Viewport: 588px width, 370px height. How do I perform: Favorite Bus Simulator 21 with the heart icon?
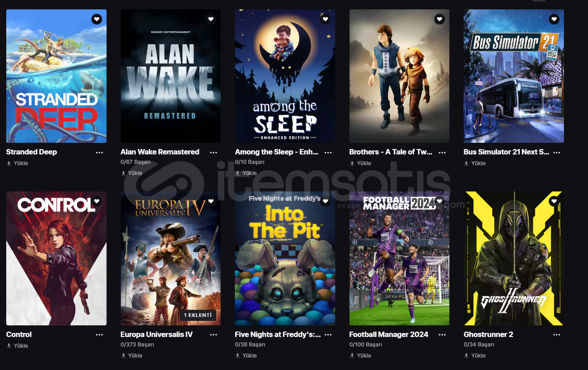tap(554, 19)
